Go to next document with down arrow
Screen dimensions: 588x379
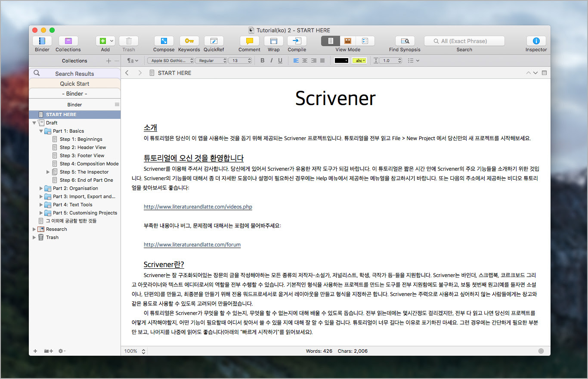[x=535, y=73]
